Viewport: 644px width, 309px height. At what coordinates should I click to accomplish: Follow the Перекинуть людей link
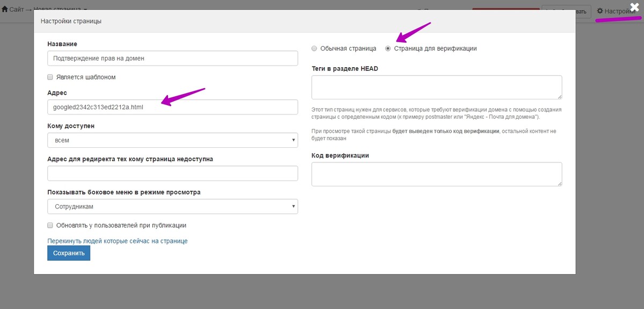118,241
